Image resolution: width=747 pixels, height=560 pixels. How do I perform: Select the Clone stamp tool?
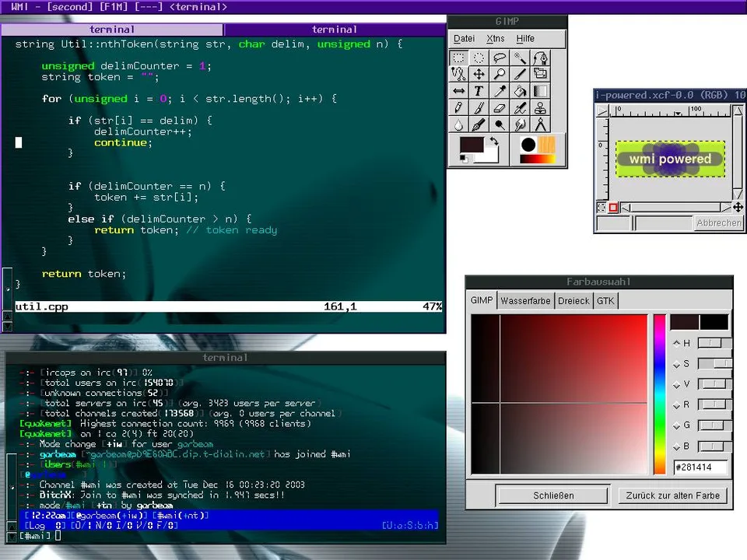pyautogui.click(x=540, y=107)
